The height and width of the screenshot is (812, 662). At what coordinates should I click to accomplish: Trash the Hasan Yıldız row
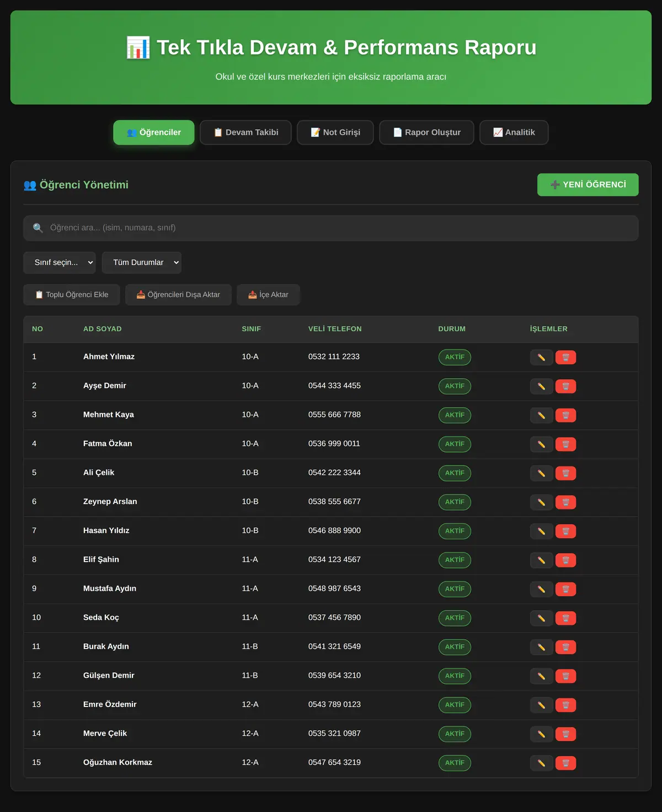(565, 531)
